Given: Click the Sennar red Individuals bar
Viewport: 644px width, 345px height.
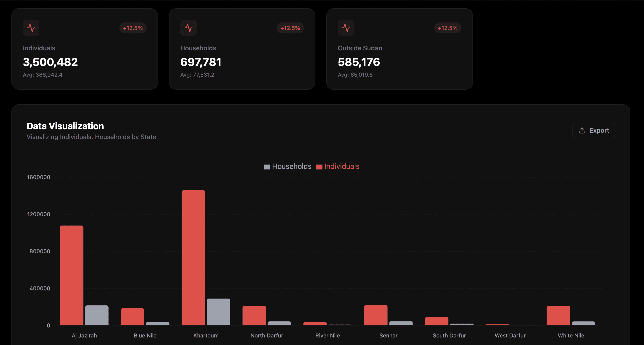Looking at the screenshot, I should tap(376, 315).
